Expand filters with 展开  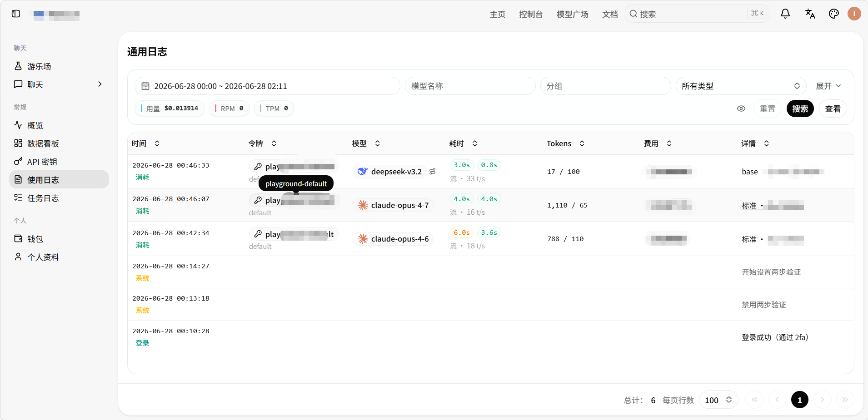(828, 86)
